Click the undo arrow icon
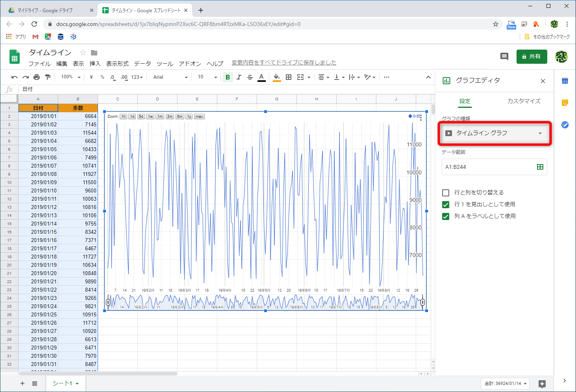 (x=15, y=77)
